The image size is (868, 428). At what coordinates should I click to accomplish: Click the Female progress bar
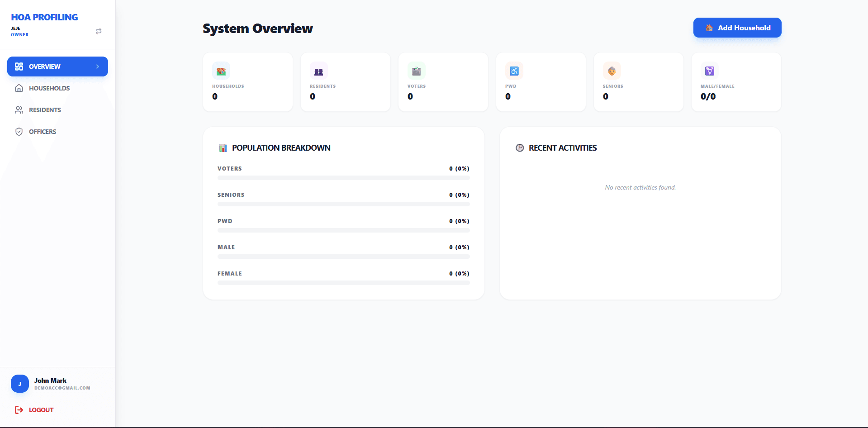tap(344, 283)
